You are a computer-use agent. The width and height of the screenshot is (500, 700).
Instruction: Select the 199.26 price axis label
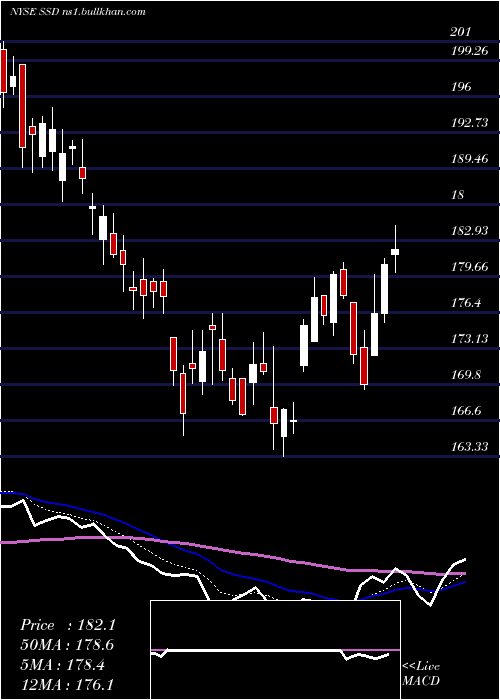[x=469, y=51]
